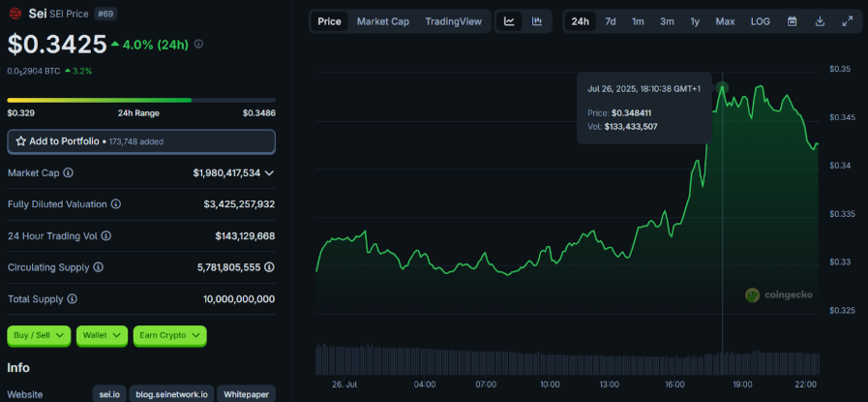
Task: Click the Sei coin logo icon
Action: [16, 14]
